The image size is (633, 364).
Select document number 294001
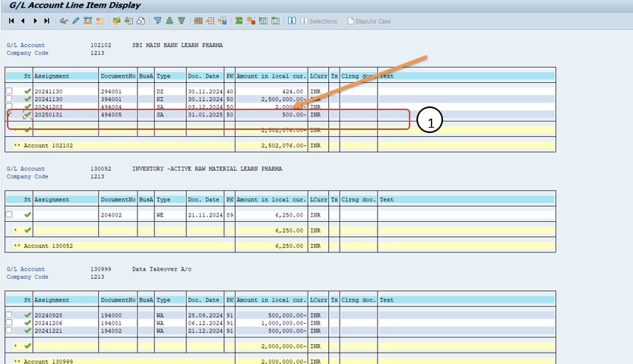click(x=111, y=92)
